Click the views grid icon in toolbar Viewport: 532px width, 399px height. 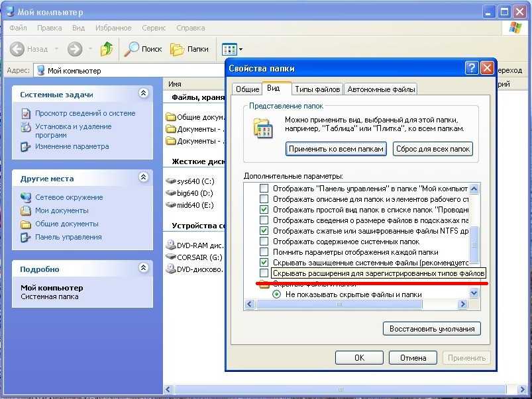click(x=229, y=50)
